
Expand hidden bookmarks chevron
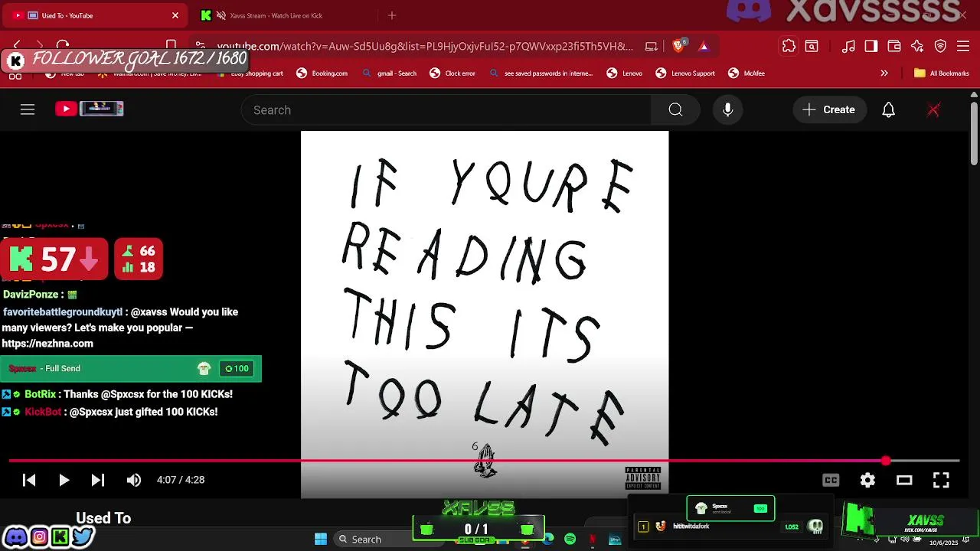pos(884,73)
